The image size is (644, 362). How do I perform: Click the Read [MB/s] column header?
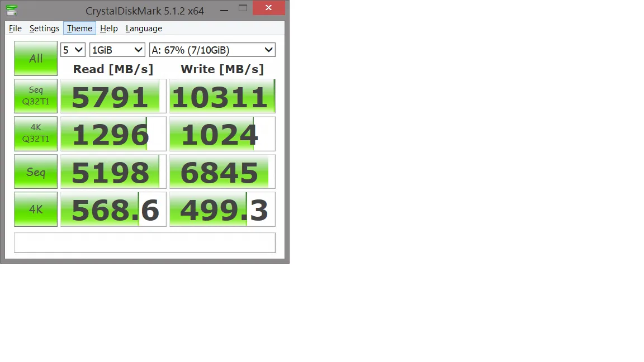(113, 69)
